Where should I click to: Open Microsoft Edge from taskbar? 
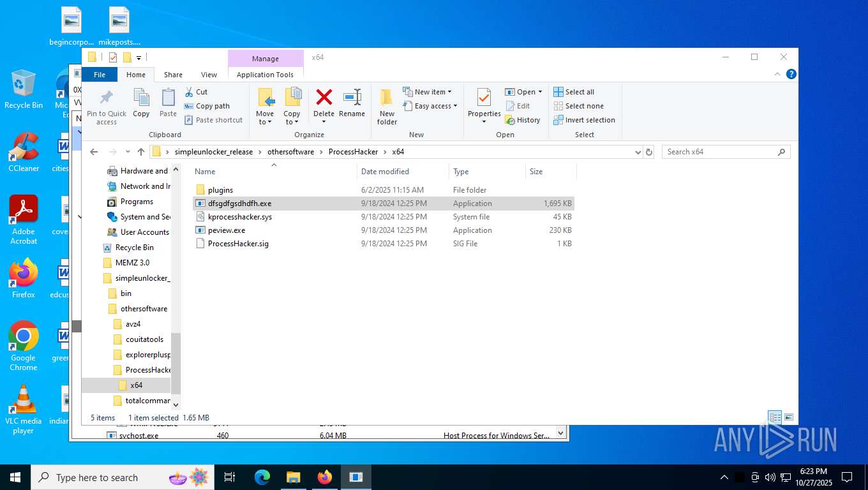pyautogui.click(x=262, y=477)
